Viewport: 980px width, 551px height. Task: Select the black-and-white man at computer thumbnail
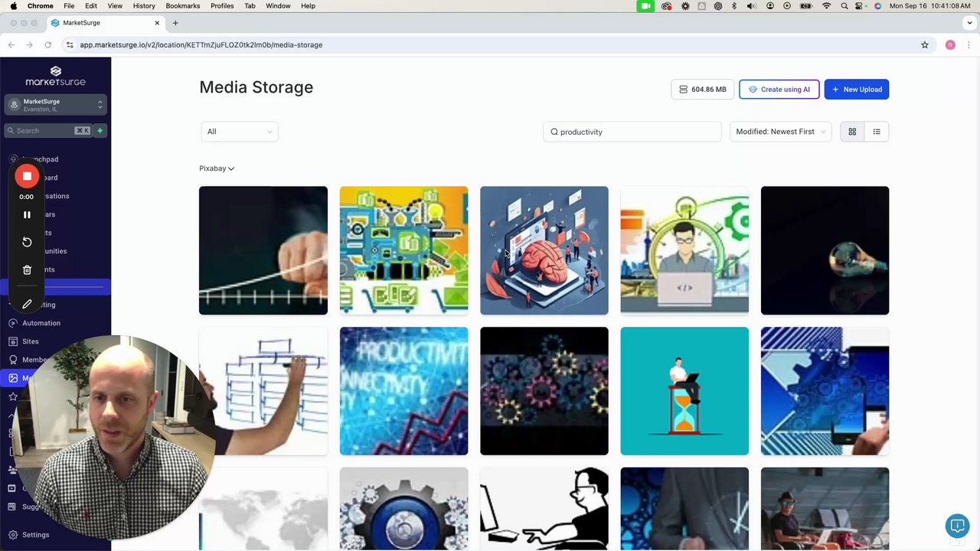tap(544, 509)
